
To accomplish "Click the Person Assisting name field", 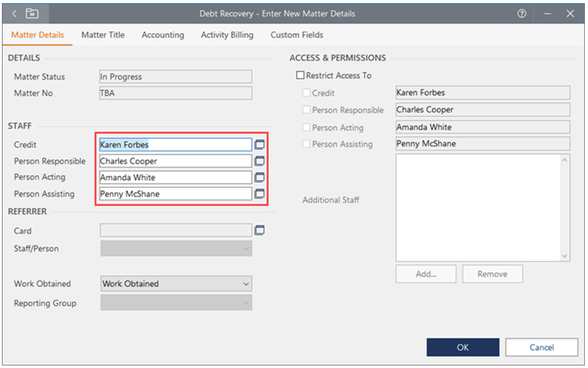I will [176, 194].
